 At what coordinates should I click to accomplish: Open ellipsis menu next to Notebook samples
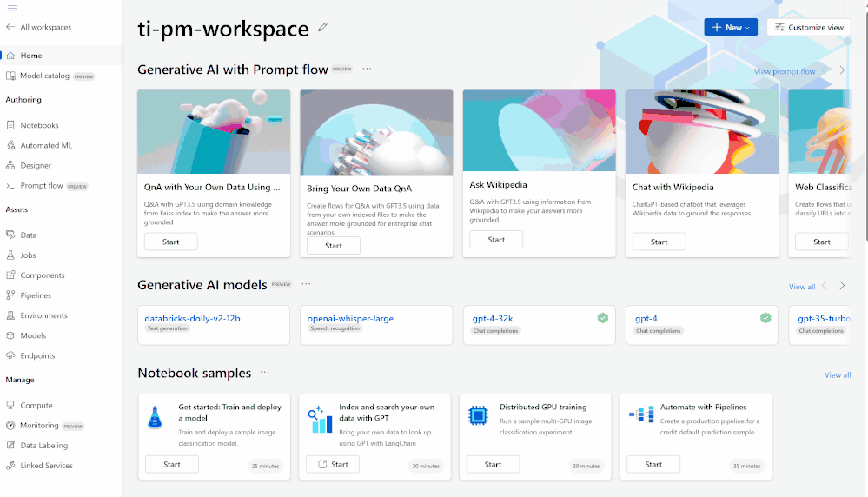265,373
